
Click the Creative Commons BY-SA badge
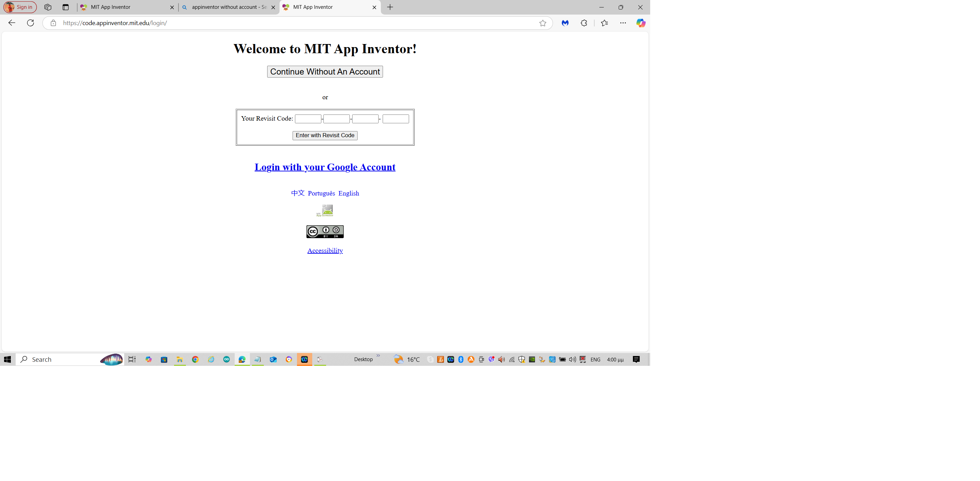pos(325,231)
